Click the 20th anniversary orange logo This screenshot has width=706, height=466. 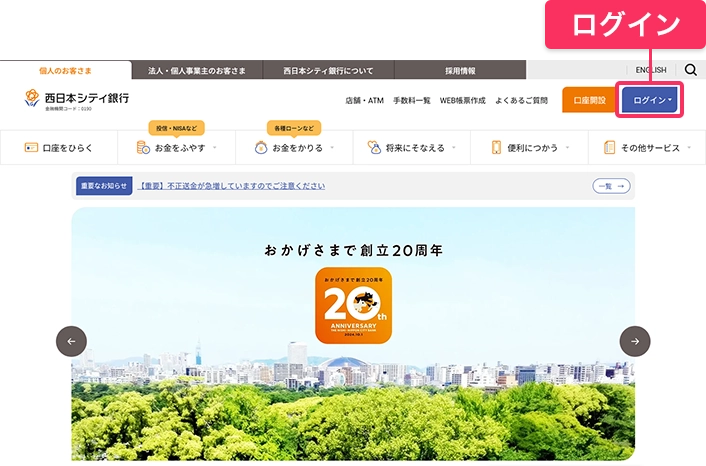pyautogui.click(x=353, y=306)
